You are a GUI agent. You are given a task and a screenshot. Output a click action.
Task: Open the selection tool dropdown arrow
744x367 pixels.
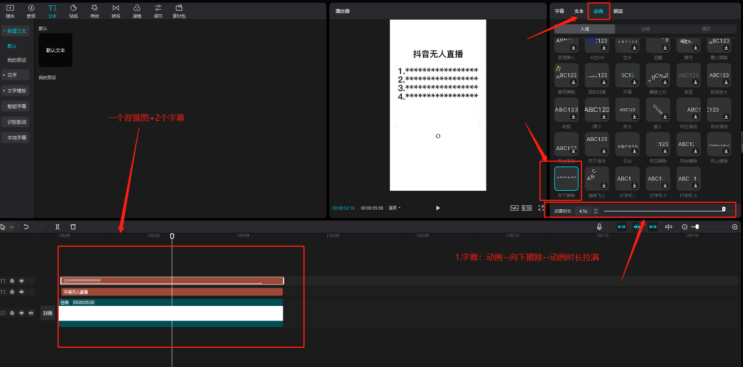(12, 227)
